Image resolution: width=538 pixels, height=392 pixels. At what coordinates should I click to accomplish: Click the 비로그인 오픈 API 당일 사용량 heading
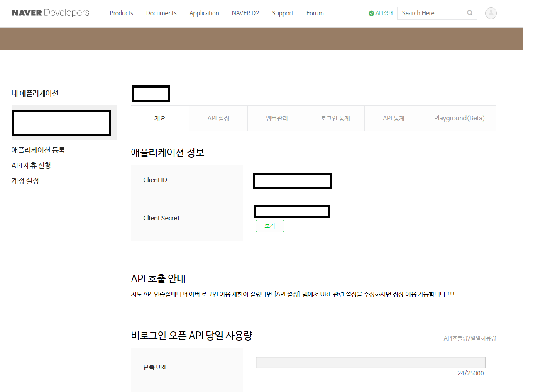pyautogui.click(x=192, y=336)
